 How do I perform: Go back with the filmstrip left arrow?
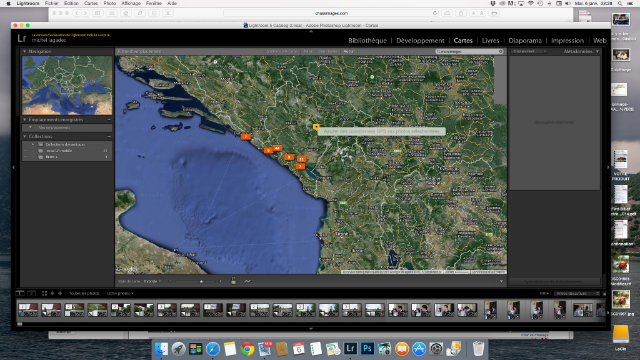click(x=52, y=293)
